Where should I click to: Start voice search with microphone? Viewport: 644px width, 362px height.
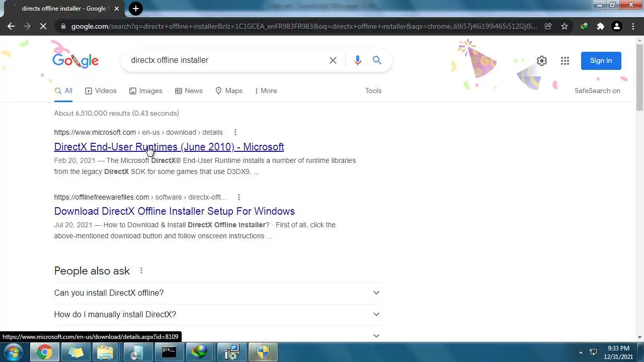(358, 60)
